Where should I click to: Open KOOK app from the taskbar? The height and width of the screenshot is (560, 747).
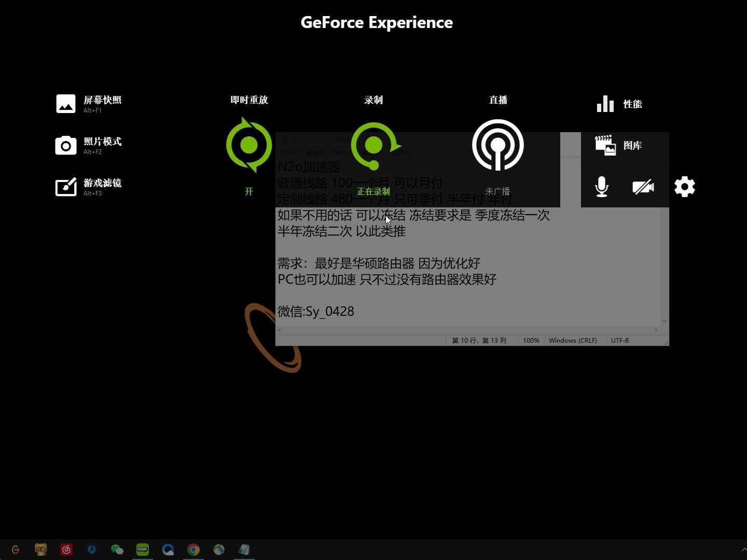tap(143, 550)
